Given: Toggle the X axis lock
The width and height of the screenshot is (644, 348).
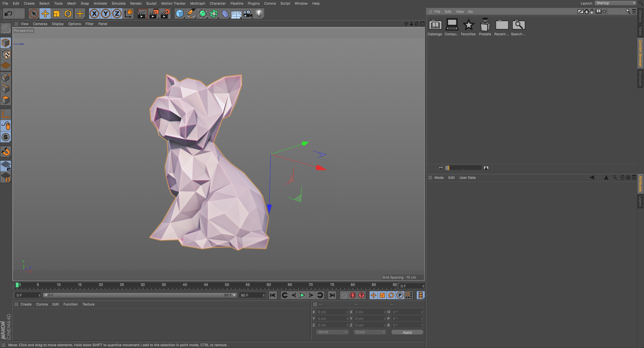Looking at the screenshot, I should tap(94, 14).
